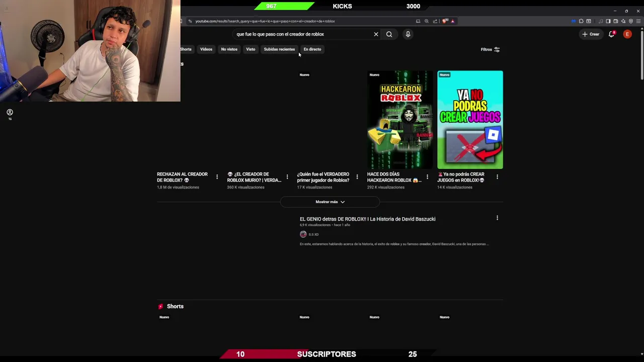
Task: Open the HACKEARON ROBLOX thumbnail
Action: 400,120
